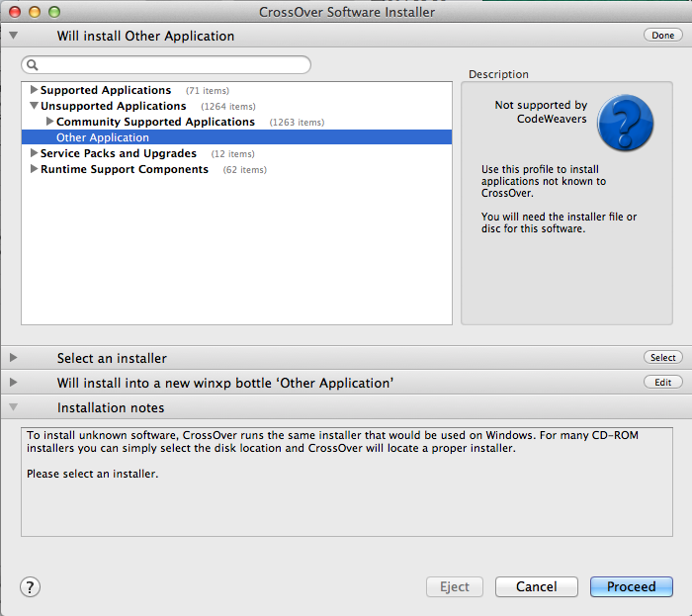Select Unsupported Applications label
The height and width of the screenshot is (616, 692).
[114, 106]
